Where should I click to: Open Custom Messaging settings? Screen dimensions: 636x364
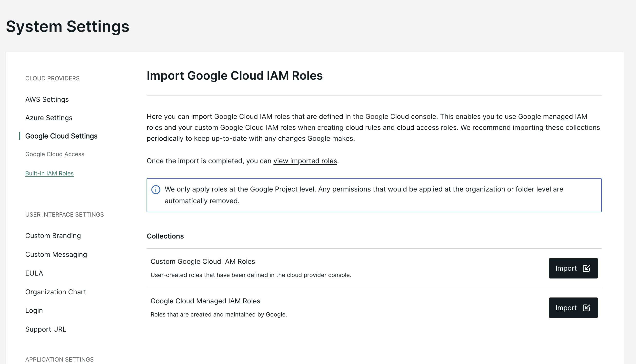pos(56,255)
